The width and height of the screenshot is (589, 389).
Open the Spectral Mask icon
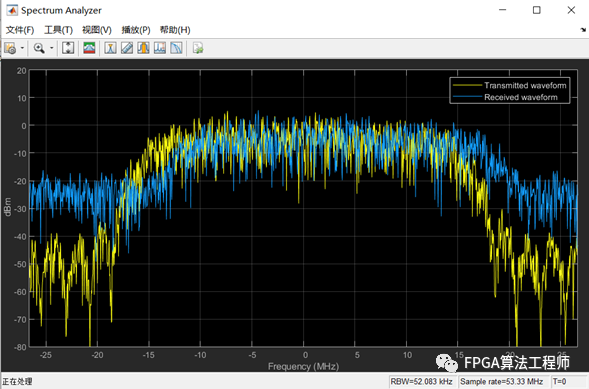click(89, 48)
